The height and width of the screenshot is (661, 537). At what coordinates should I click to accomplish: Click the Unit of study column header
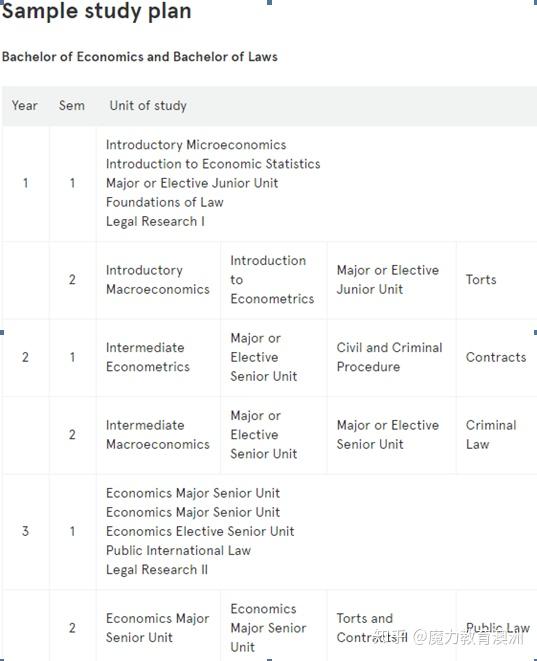coord(148,106)
